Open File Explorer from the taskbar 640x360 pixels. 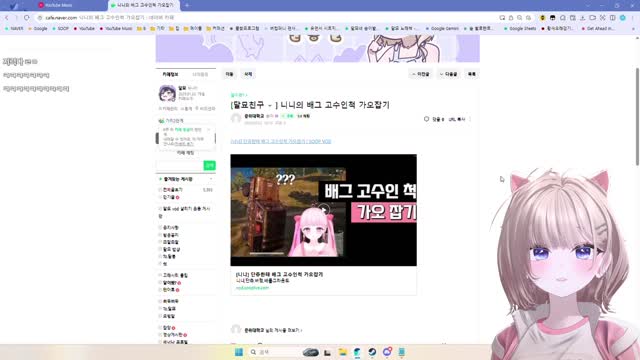pyautogui.click(x=342, y=352)
